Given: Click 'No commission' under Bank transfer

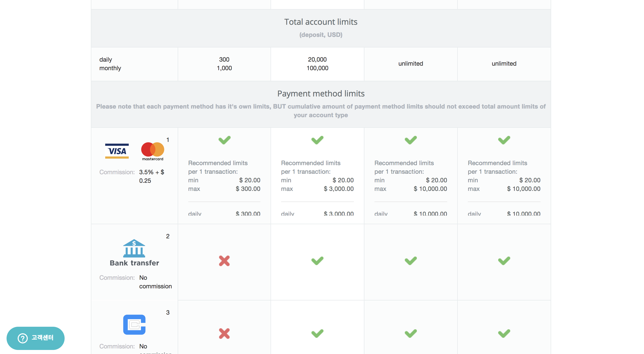Looking at the screenshot, I should point(155,282).
